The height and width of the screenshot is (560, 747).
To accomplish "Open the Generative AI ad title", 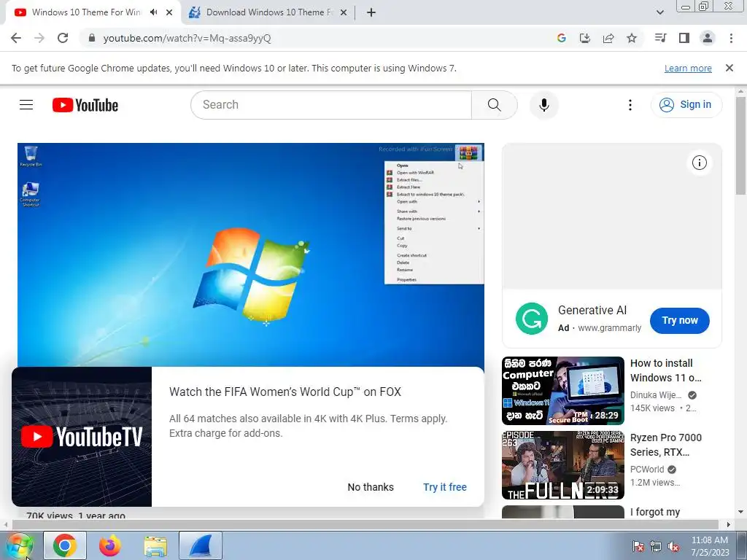I will 592,310.
